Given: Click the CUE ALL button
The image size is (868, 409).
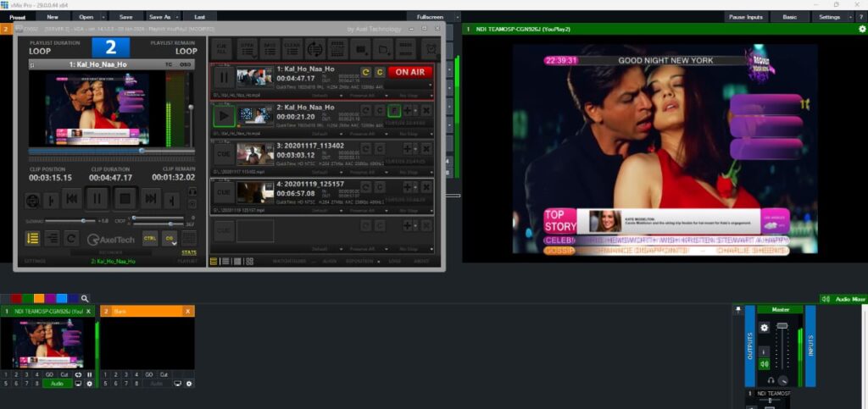Looking at the screenshot, I should (222, 48).
